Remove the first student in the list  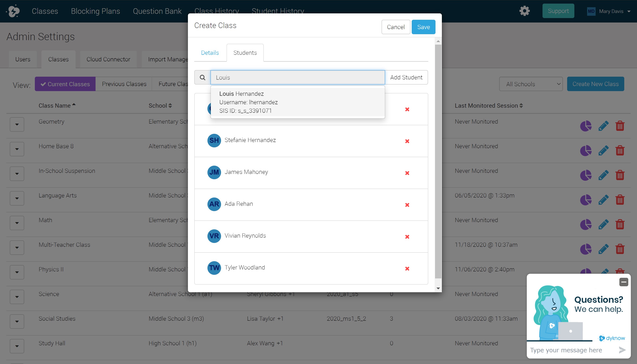[407, 109]
